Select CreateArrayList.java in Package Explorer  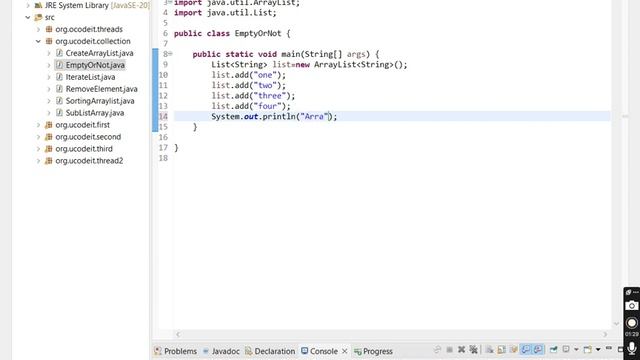click(x=99, y=53)
